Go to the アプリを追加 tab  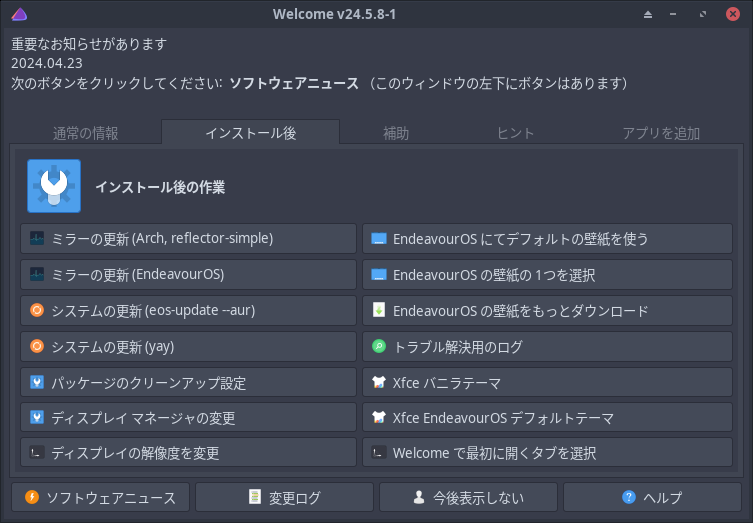click(661, 133)
